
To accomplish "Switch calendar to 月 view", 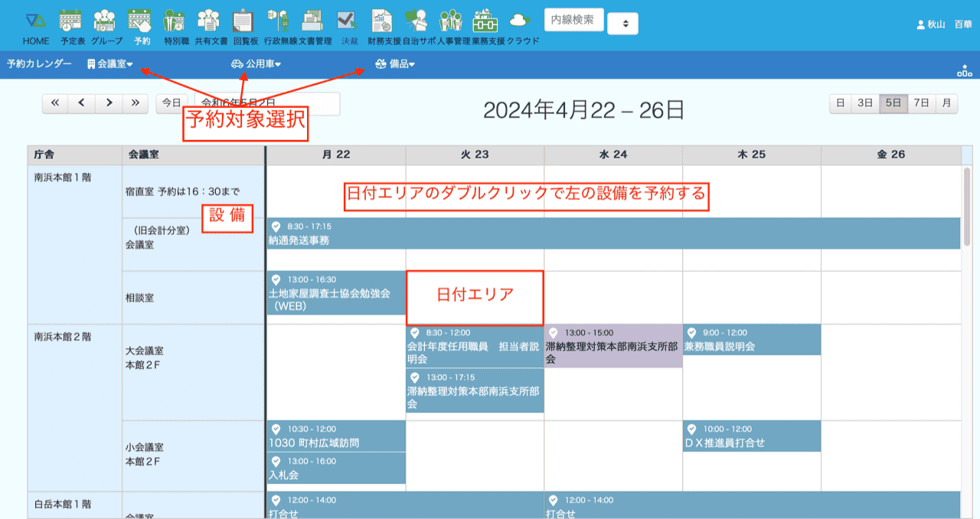I will tap(946, 103).
